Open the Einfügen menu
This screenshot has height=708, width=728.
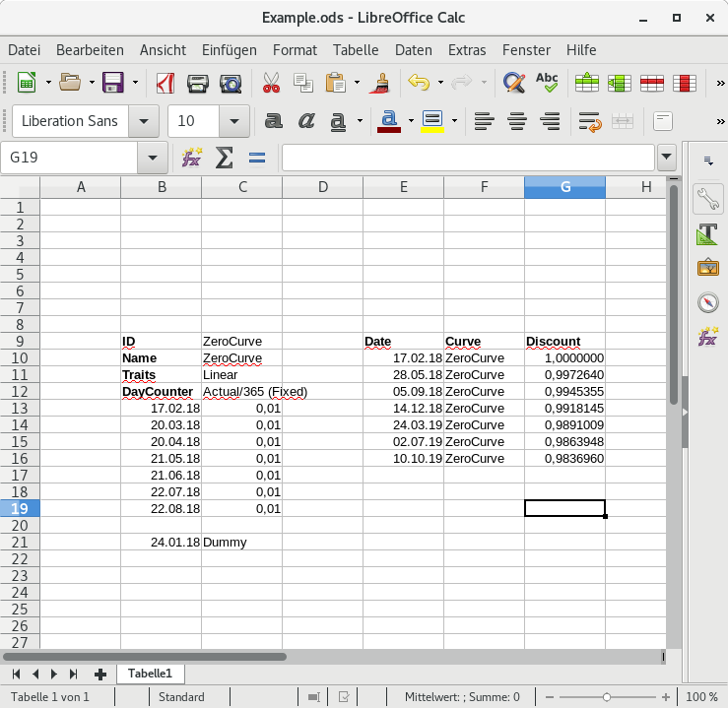click(230, 49)
